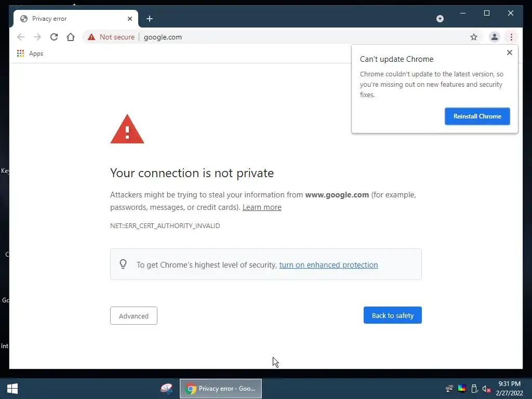
Task: Click the USB device tray icon
Action: coord(474,389)
